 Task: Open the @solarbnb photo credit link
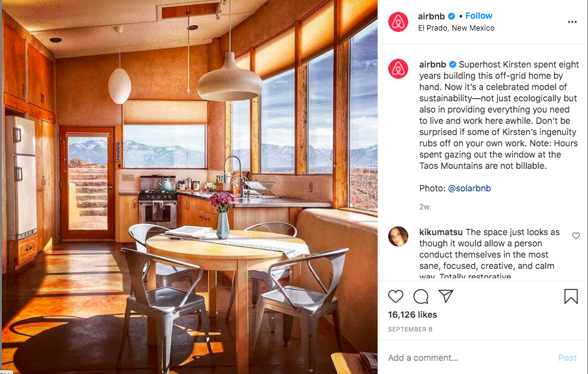click(469, 188)
